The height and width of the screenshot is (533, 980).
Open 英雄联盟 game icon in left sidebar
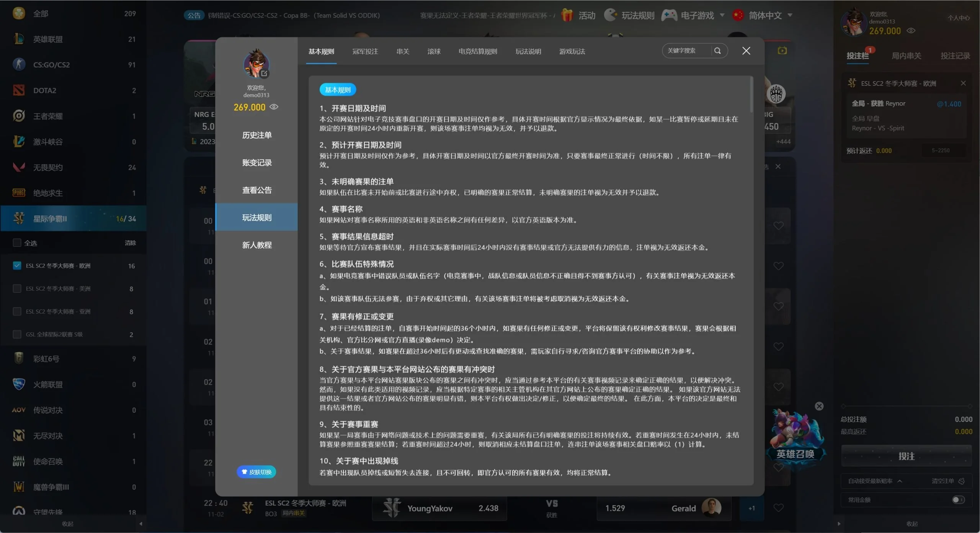click(19, 39)
